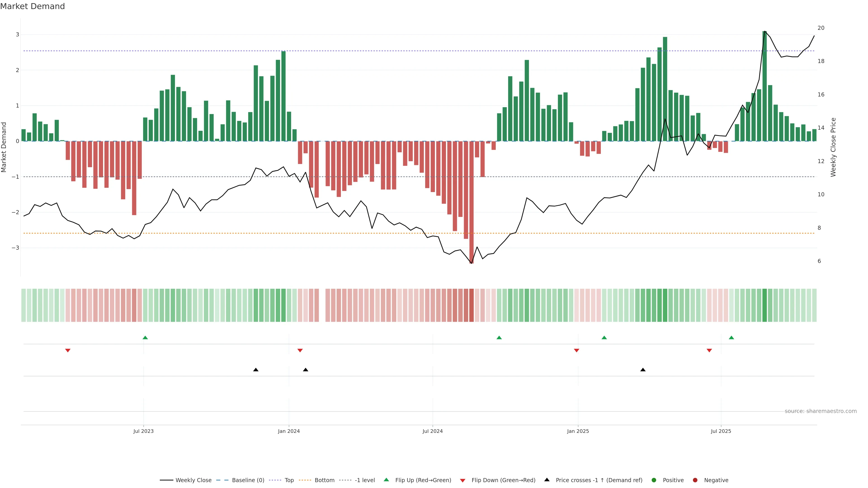Click the green Flip Up triangle in legend
This screenshot has height=488, width=868.
[x=386, y=480]
